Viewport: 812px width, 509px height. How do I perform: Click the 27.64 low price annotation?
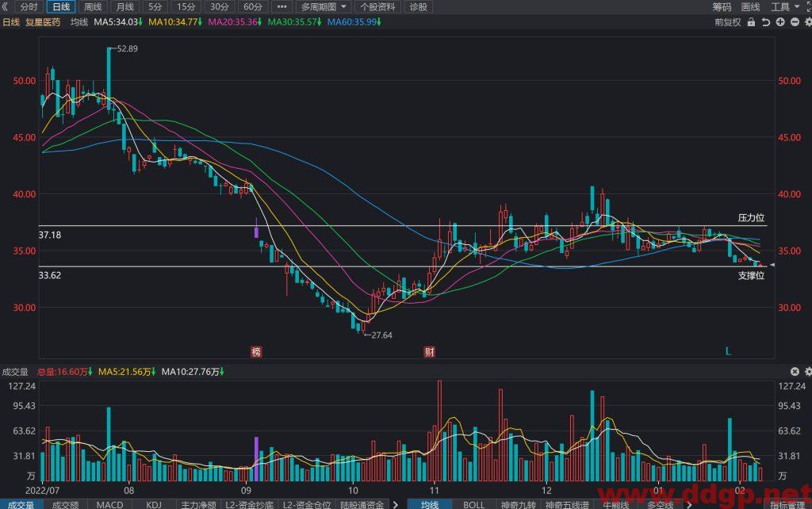381,335
